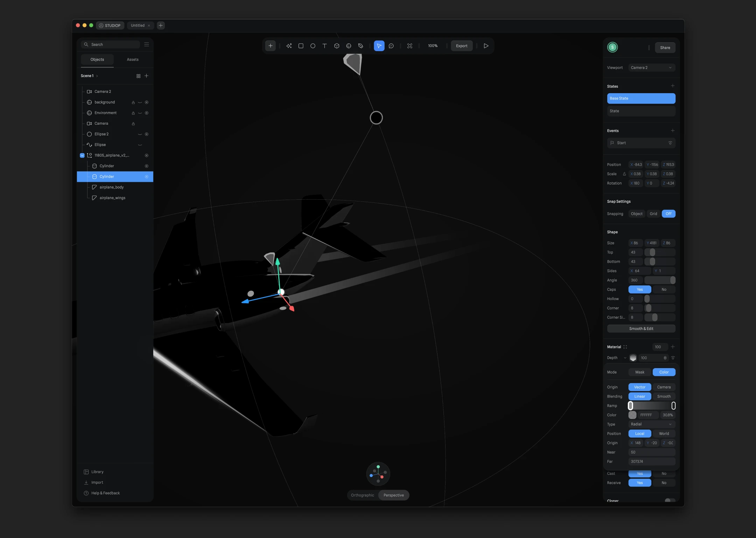756x538 pixels.
Task: Select the AI generate sparkle tool
Action: (289, 46)
